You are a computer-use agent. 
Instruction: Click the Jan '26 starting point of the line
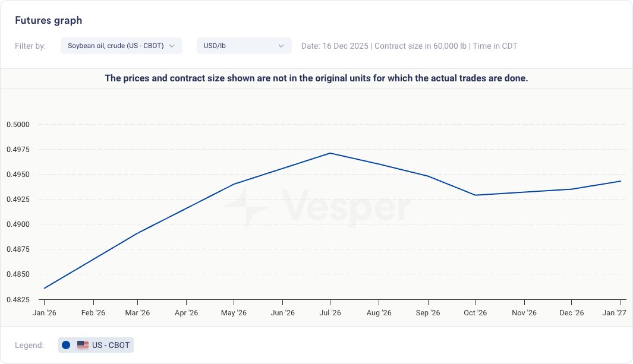(44, 288)
